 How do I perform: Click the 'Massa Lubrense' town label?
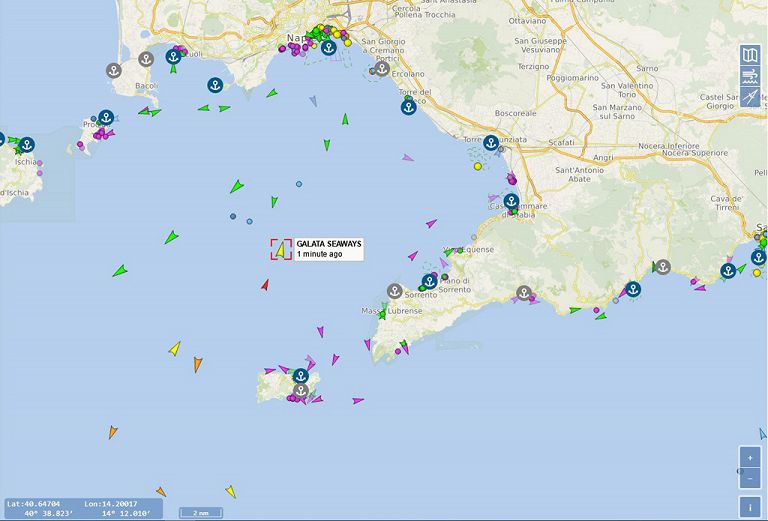[392, 311]
